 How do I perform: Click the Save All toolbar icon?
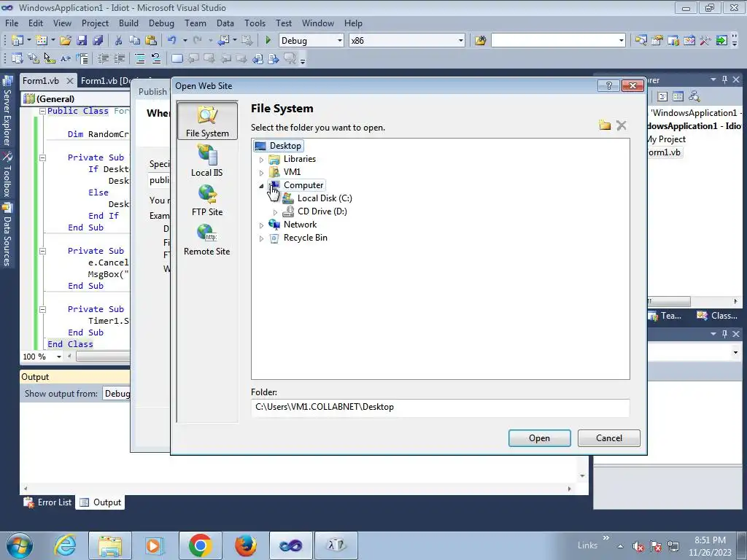pos(98,41)
